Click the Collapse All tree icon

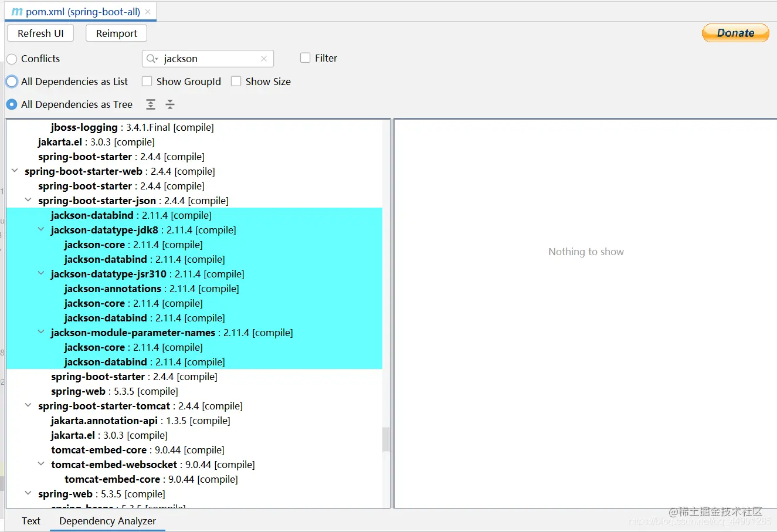pyautogui.click(x=170, y=104)
